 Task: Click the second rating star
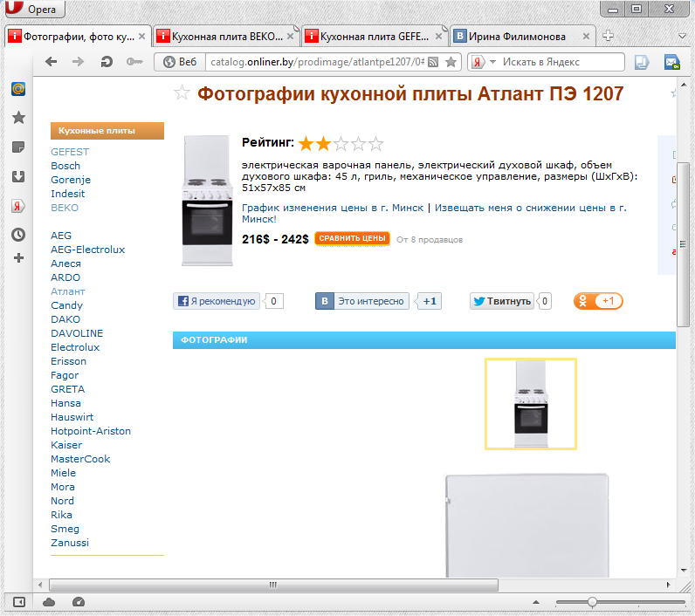[324, 143]
